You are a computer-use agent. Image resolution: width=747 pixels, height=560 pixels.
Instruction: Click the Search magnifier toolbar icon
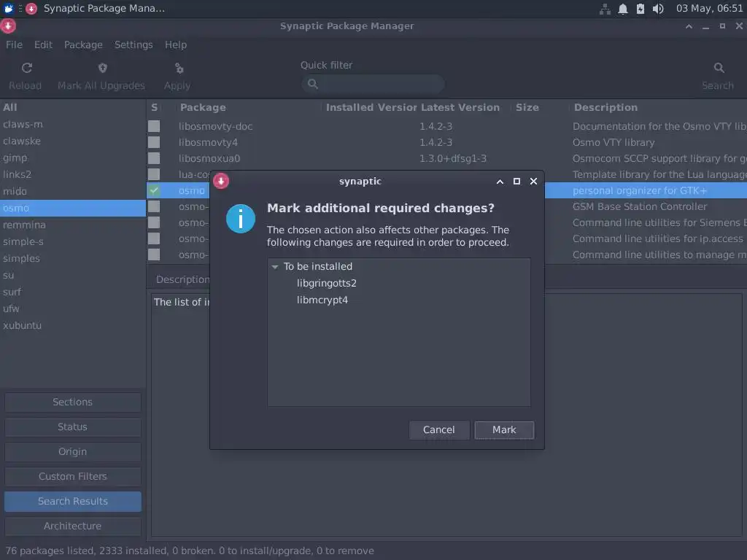pos(719,68)
